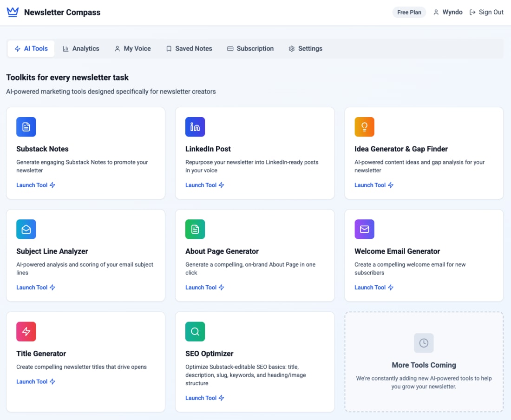Click the 'AI-powered content ideas and gap analysis' text
Viewport: 511px width, 420px height.
click(x=419, y=166)
